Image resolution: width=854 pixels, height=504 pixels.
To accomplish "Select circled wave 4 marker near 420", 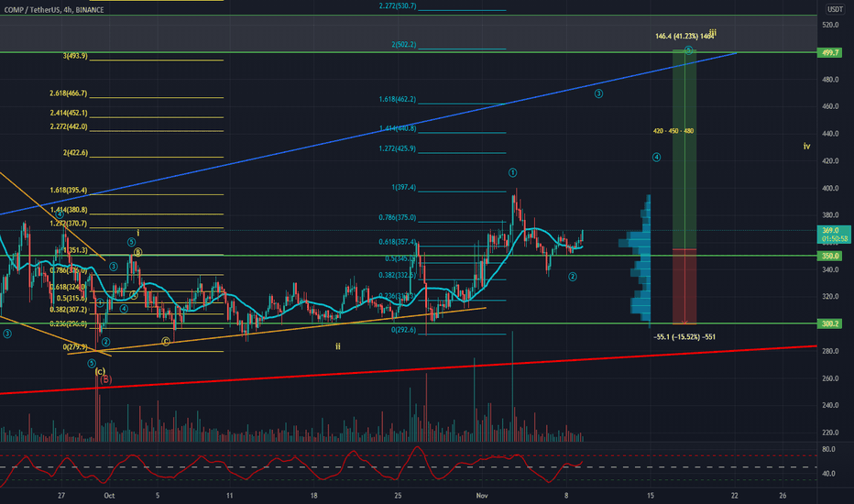I will (x=656, y=158).
